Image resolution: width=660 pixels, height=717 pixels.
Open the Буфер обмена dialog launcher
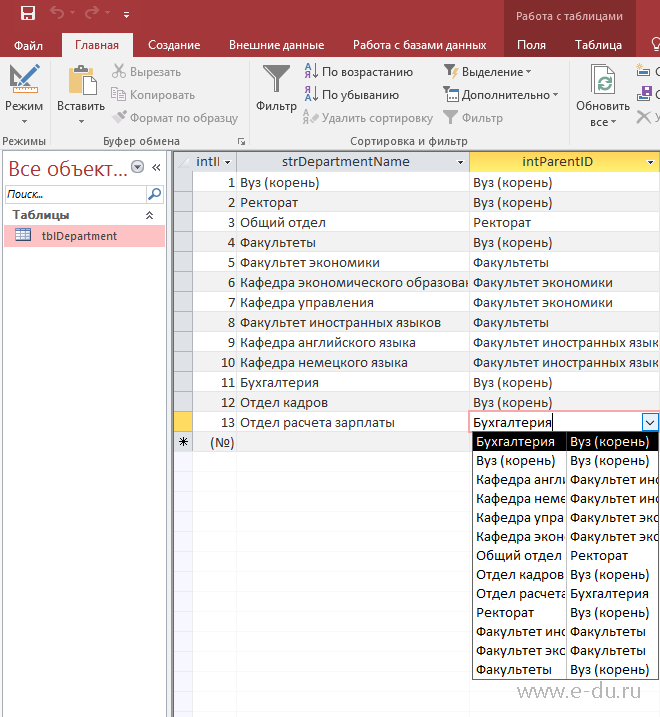241,142
